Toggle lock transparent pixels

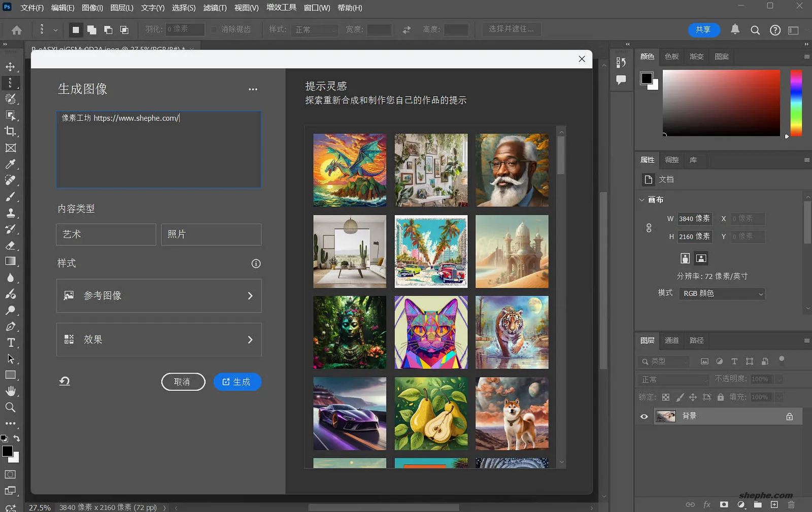click(666, 397)
